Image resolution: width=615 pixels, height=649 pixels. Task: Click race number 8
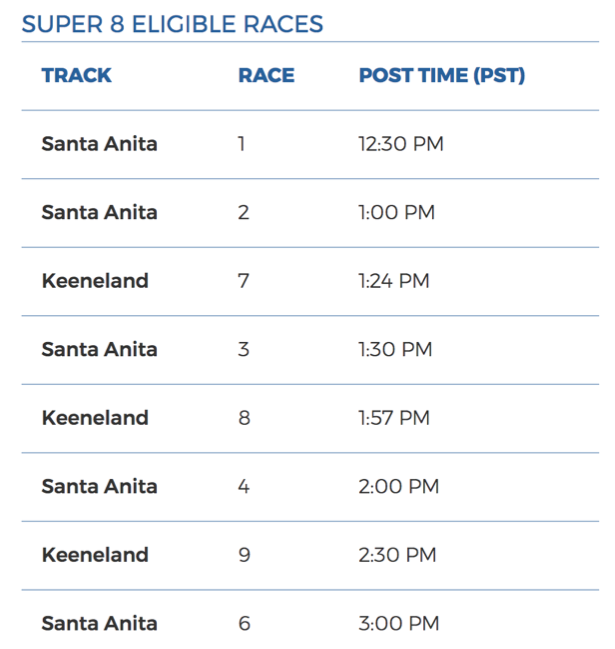[x=244, y=418]
